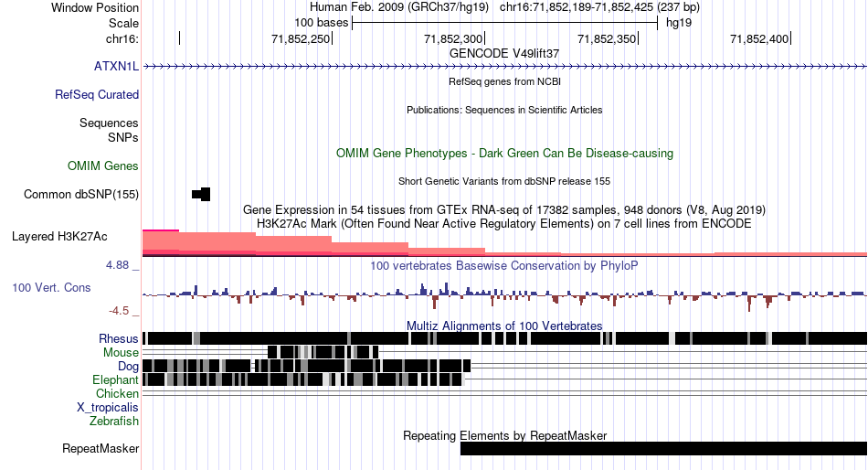This screenshot has width=868, height=470.
Task: Click the SNPs track label
Action: (123, 137)
